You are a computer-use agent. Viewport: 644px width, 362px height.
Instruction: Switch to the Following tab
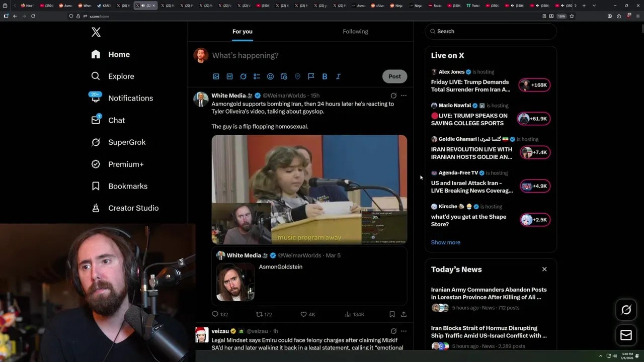tap(356, 32)
